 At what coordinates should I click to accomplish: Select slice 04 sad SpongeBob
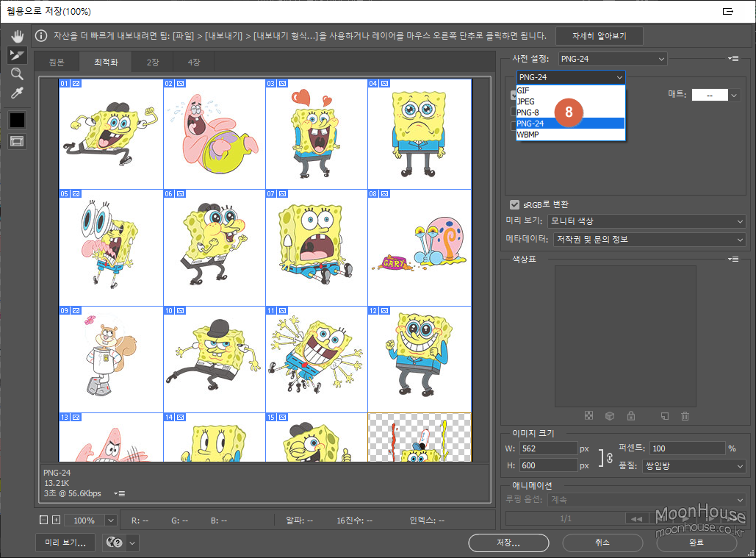point(420,135)
